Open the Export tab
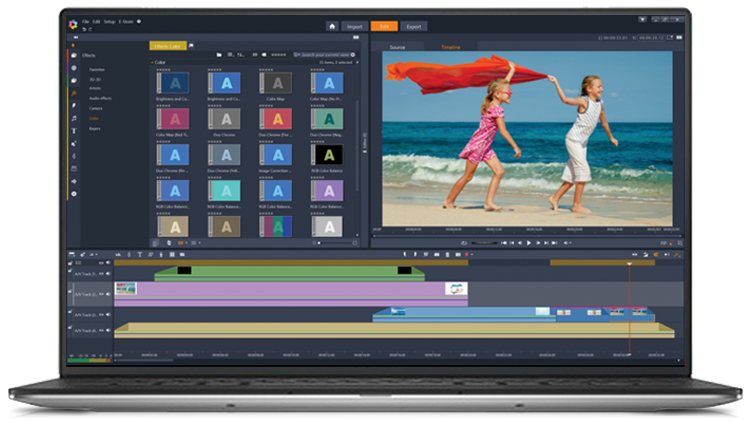The height and width of the screenshot is (422, 750). [x=413, y=26]
